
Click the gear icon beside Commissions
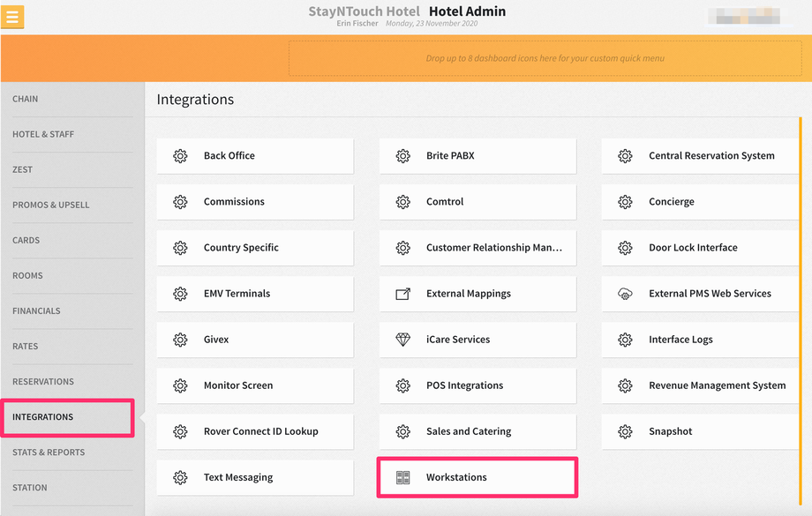[180, 202]
